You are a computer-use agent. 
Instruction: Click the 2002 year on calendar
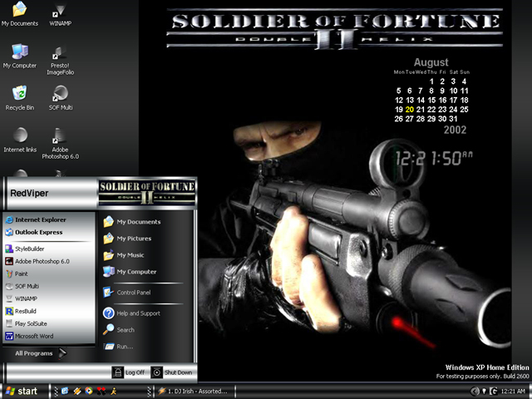(x=455, y=130)
